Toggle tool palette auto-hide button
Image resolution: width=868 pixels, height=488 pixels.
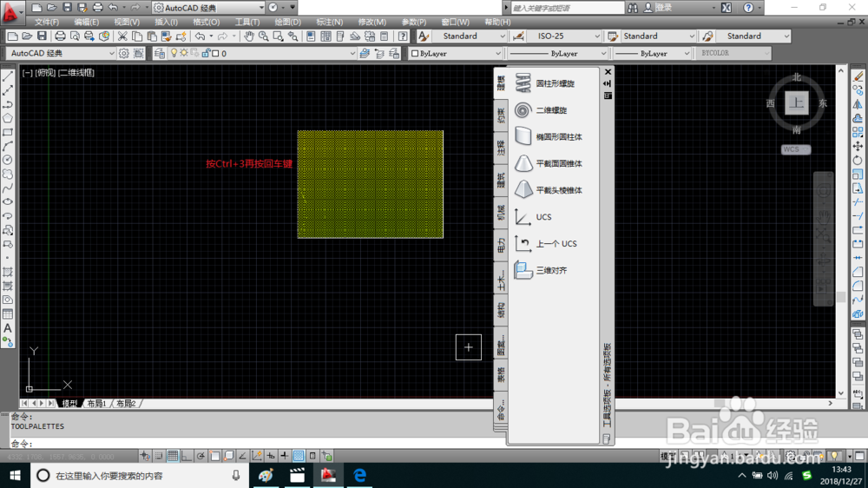point(608,83)
